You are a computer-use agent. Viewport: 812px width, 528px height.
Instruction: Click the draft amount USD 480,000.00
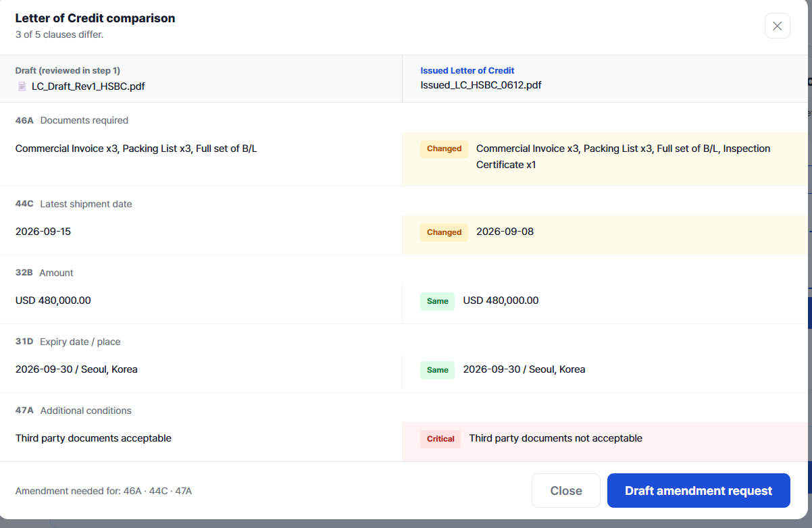click(53, 300)
